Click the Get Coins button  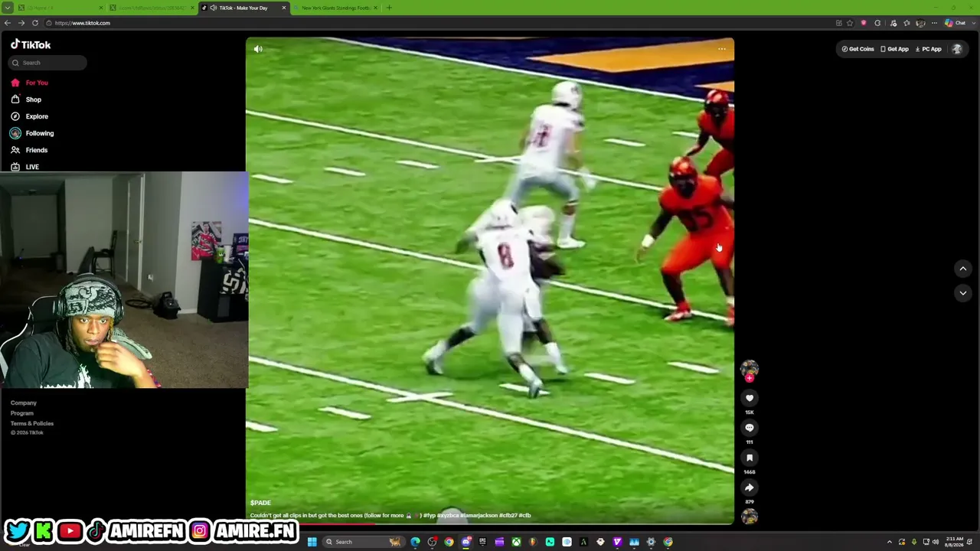click(x=857, y=49)
